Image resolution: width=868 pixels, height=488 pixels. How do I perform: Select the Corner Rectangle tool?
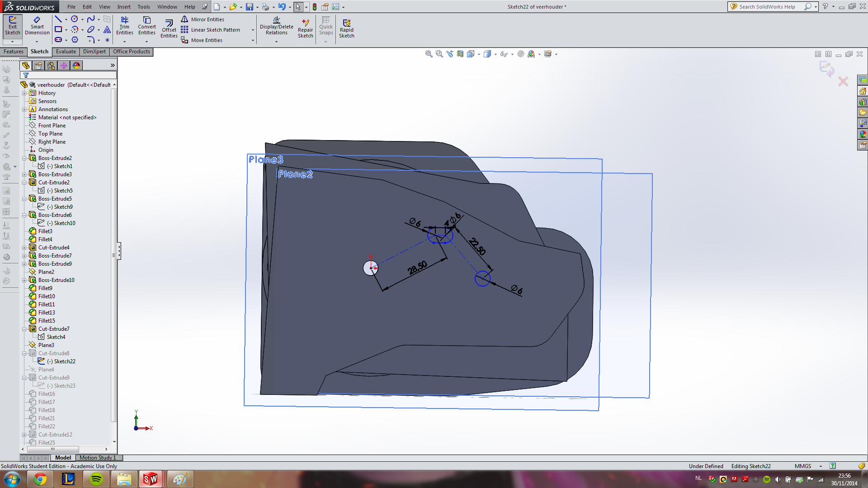pyautogui.click(x=58, y=29)
